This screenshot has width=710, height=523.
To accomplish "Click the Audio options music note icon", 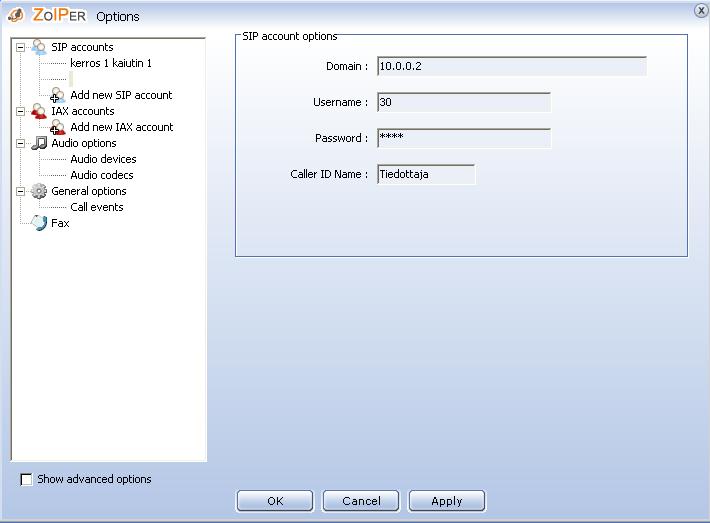I will (x=39, y=143).
